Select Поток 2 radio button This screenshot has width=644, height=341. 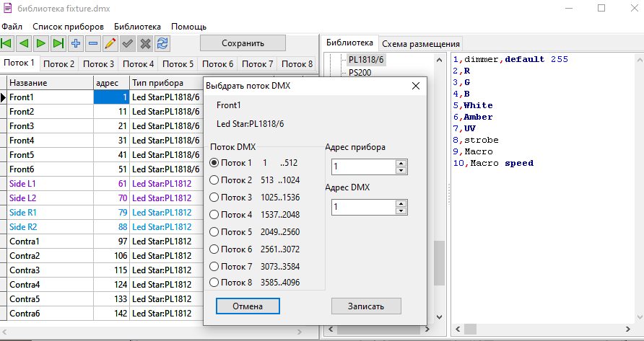tap(214, 180)
